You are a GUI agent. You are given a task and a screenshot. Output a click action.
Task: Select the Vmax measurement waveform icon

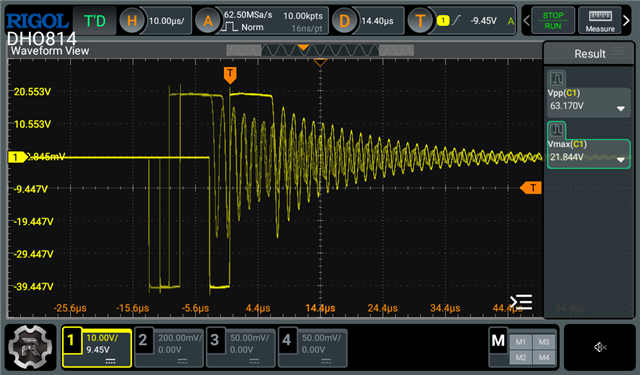(x=556, y=131)
